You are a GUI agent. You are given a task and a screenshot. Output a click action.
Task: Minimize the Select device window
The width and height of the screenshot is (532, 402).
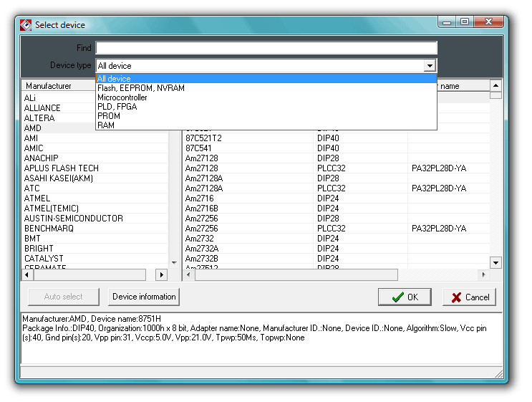pyautogui.click(x=447, y=22)
